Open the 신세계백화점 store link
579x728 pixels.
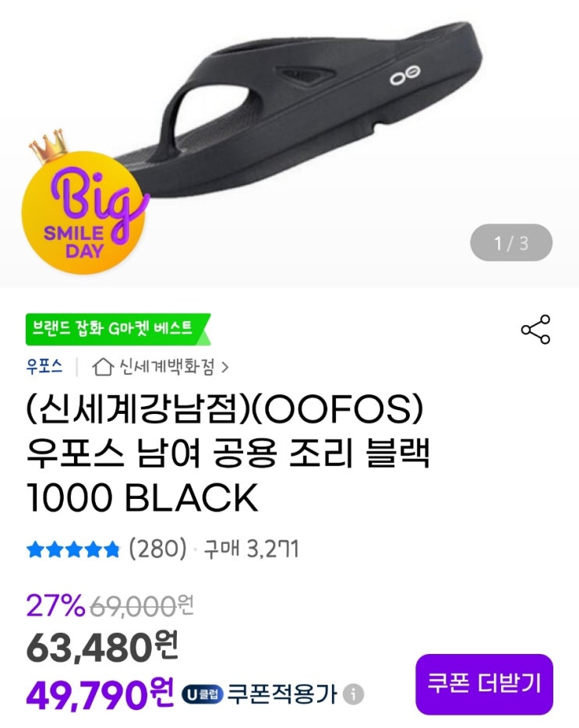tap(167, 367)
